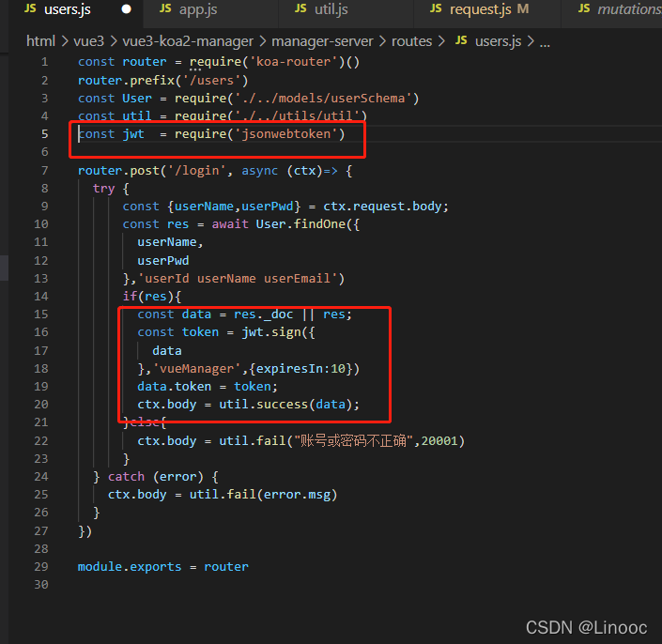Viewport: 662px width, 644px height.
Task: Click 20001 error code
Action: click(439, 441)
